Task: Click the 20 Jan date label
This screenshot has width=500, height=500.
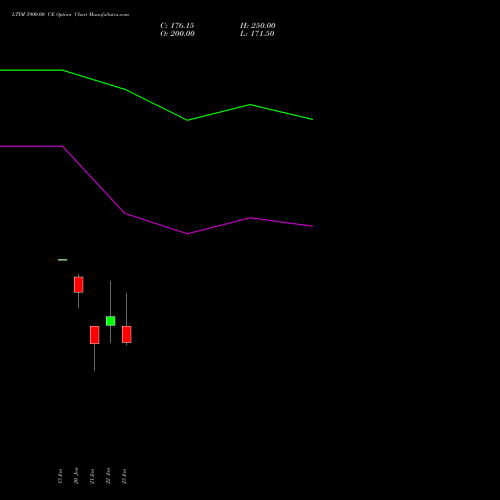Action: [x=76, y=476]
